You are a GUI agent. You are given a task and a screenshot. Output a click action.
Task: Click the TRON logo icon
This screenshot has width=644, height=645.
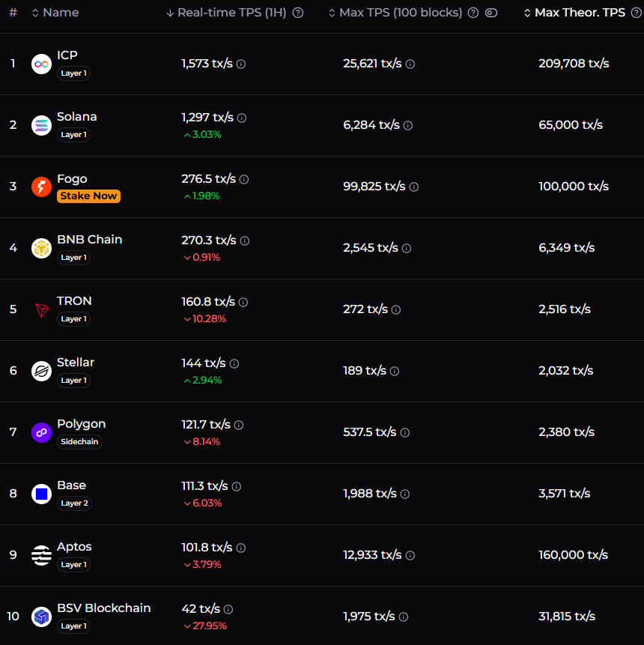pos(41,309)
